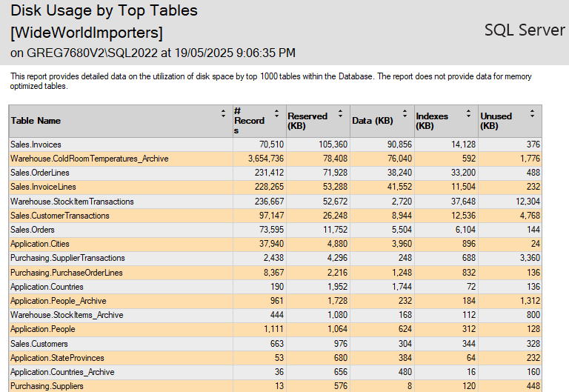Screen dimensions: 569x392
Task: Click unused value 12,304 cell
Action: pyautogui.click(x=528, y=202)
